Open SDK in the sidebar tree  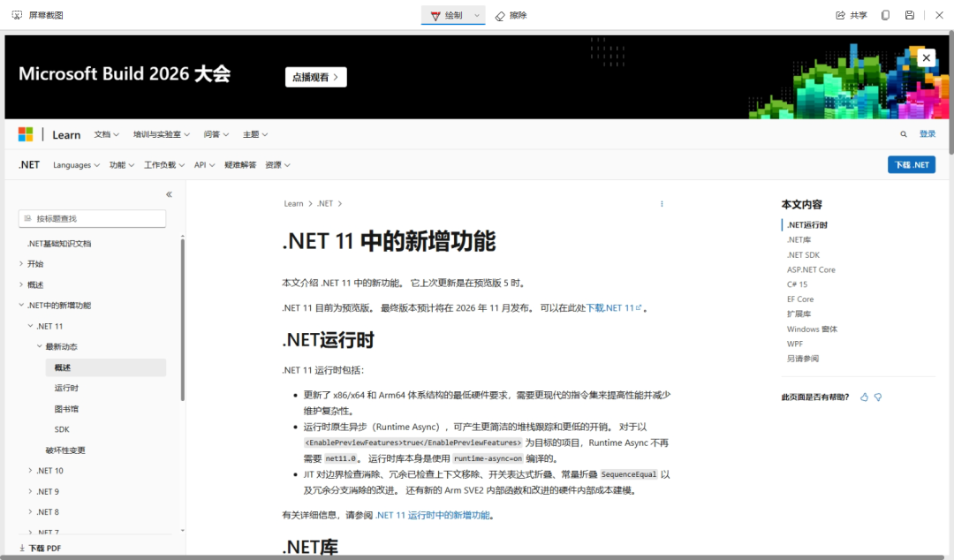click(x=62, y=429)
